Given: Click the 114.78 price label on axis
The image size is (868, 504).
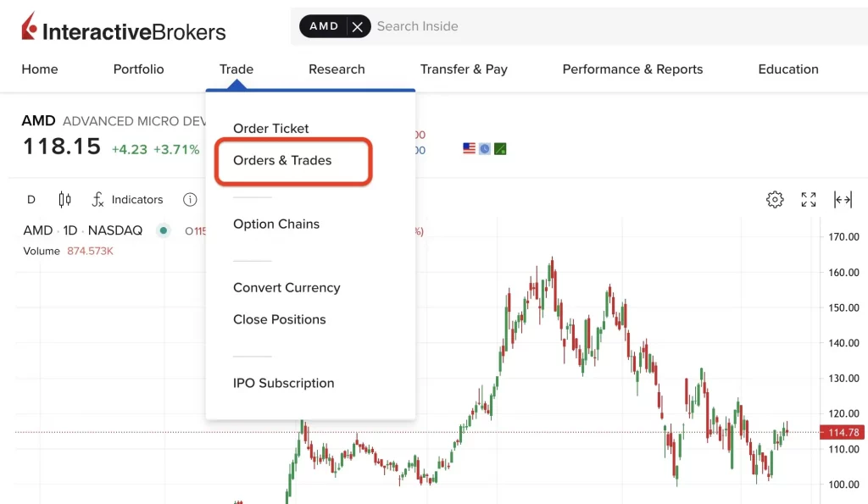Looking at the screenshot, I should click(843, 433).
